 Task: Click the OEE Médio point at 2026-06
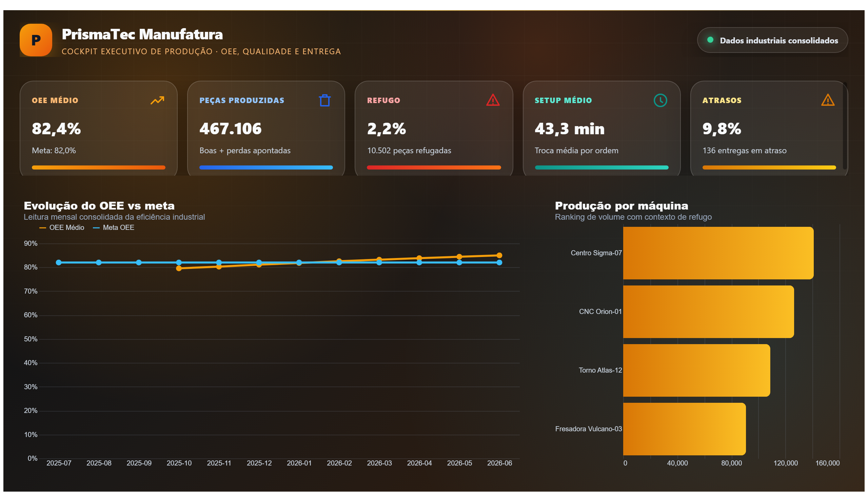(499, 255)
